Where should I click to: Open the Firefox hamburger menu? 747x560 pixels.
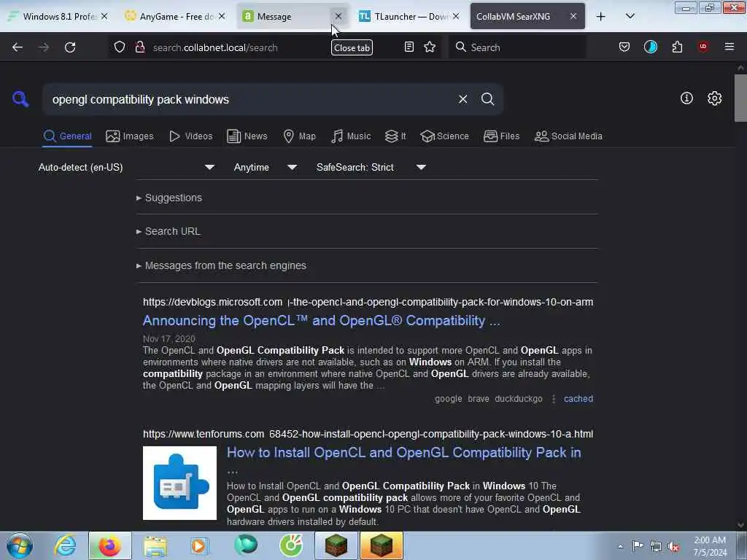point(729,47)
